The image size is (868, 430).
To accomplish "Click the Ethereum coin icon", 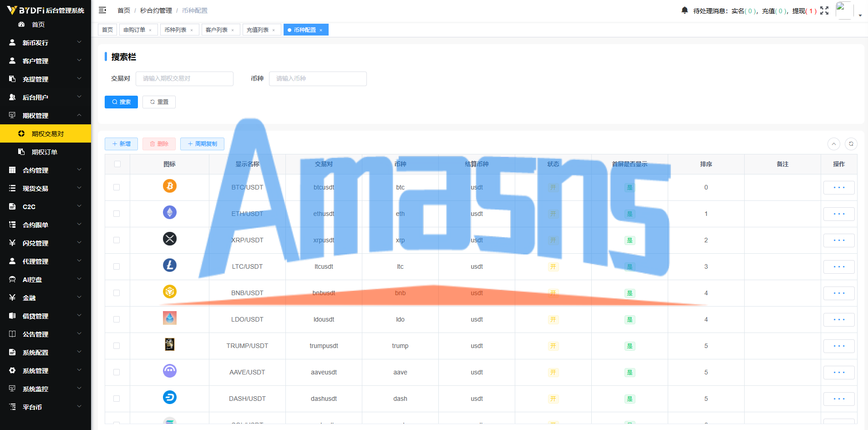I will [170, 212].
